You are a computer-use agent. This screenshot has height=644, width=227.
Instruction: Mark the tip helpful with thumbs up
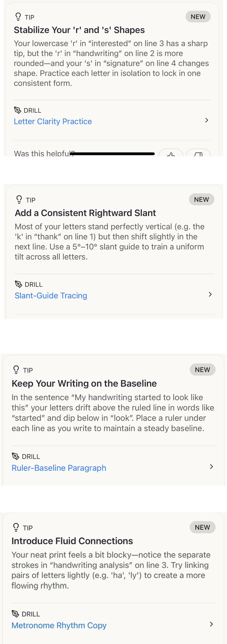tap(171, 153)
